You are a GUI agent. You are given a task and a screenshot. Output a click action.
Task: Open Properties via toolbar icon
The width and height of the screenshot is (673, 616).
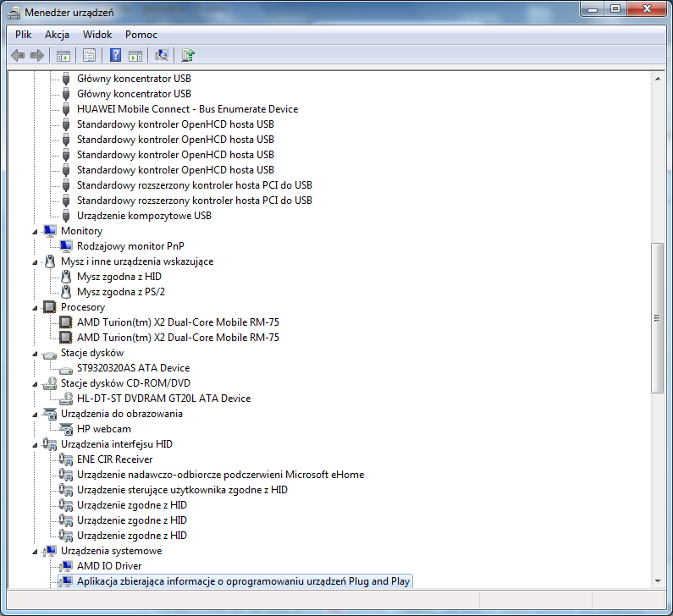pos(89,55)
